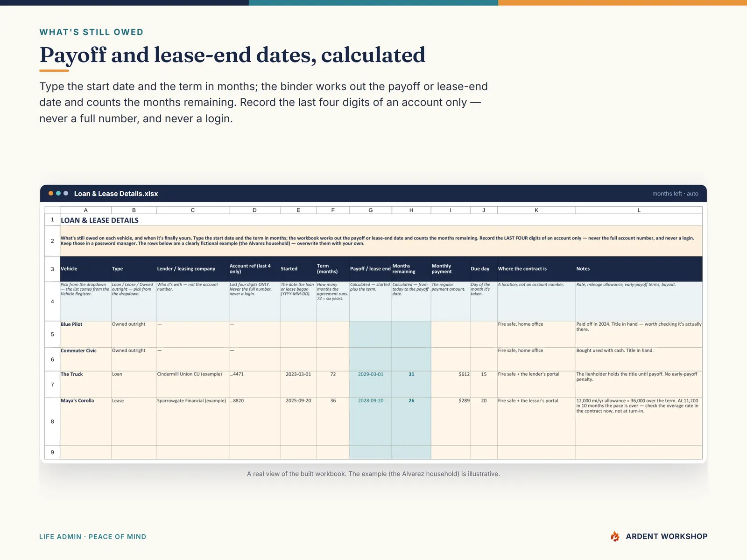Screen dimensions: 747x560
Task: Click the 'Pick from the dropdown' hint cell
Action: coord(85,301)
